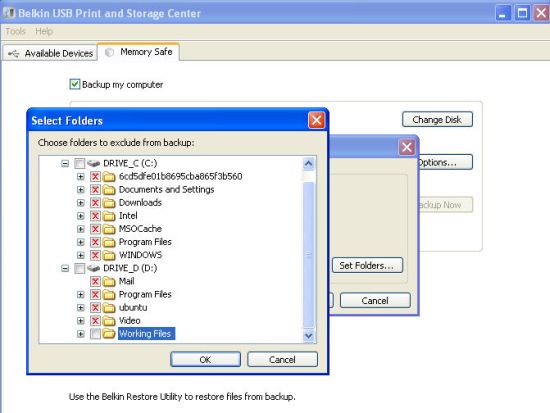Click the folder tree scrollbar thumb
550x413 pixels.
[x=309, y=255]
